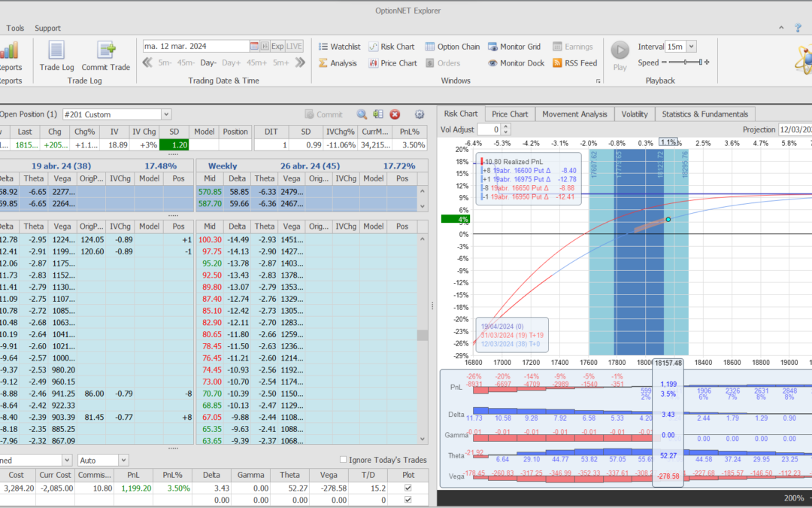Show the Monitor Grid
812x508 pixels.
[514, 47]
